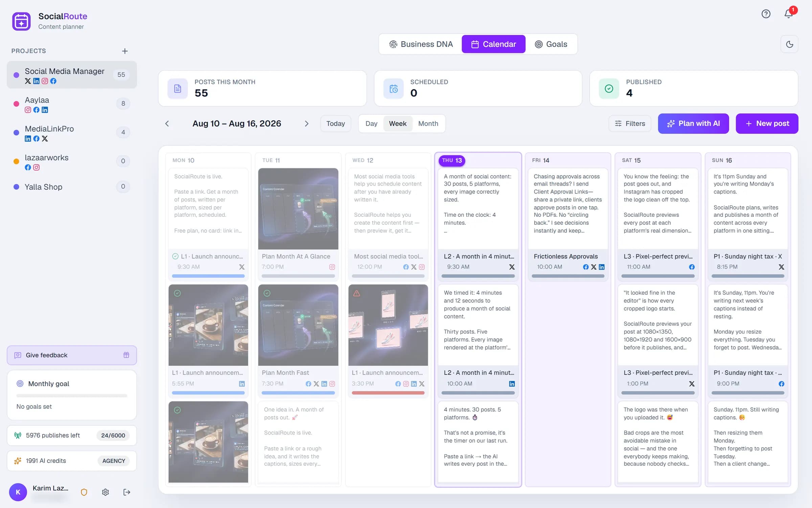Viewport: 812px width, 508px height.
Task: Click Give feedback button
Action: click(72, 355)
